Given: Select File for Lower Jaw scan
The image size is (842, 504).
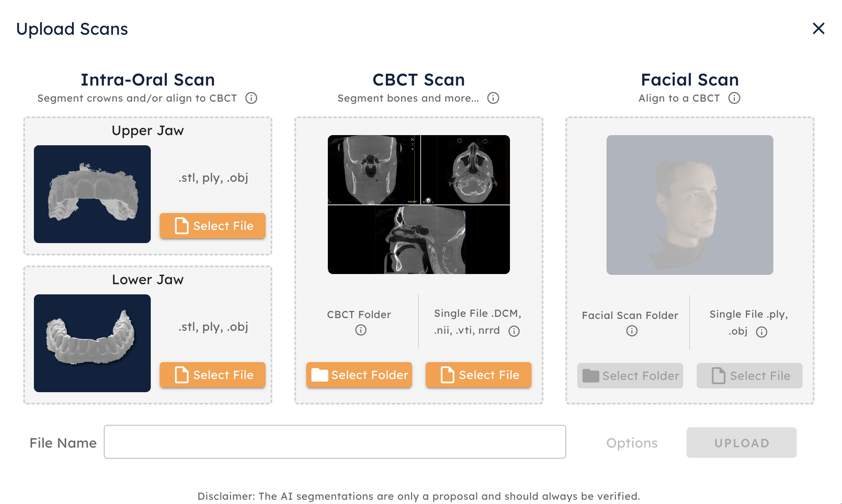Looking at the screenshot, I should coord(213,375).
